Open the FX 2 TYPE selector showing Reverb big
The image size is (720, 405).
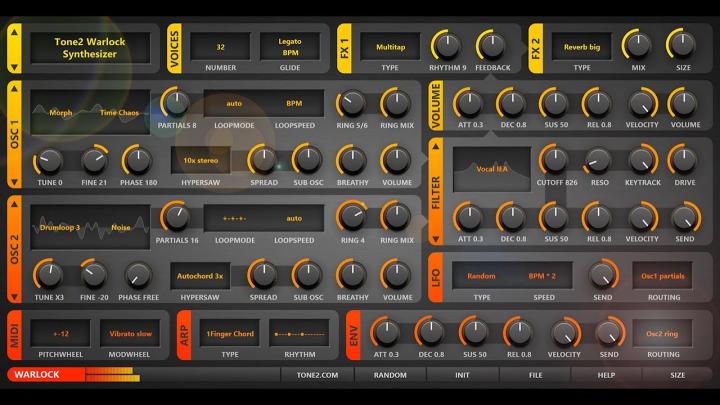click(582, 47)
